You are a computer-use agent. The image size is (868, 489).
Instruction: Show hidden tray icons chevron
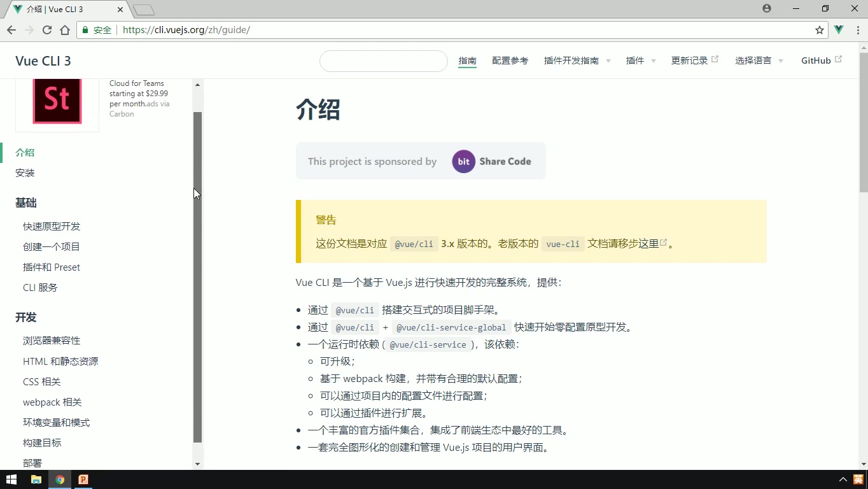pyautogui.click(x=843, y=479)
